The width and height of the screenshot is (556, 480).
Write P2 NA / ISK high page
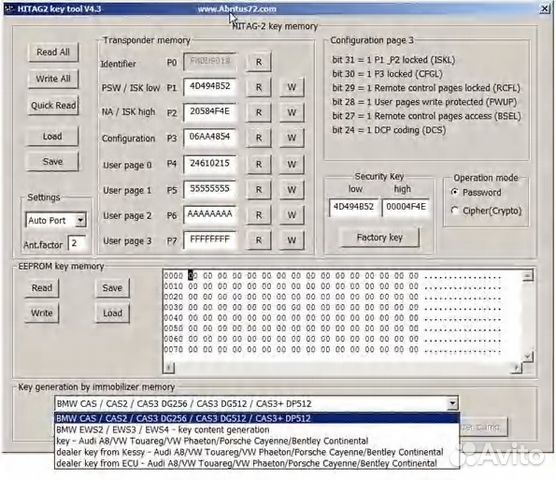pyautogui.click(x=291, y=112)
